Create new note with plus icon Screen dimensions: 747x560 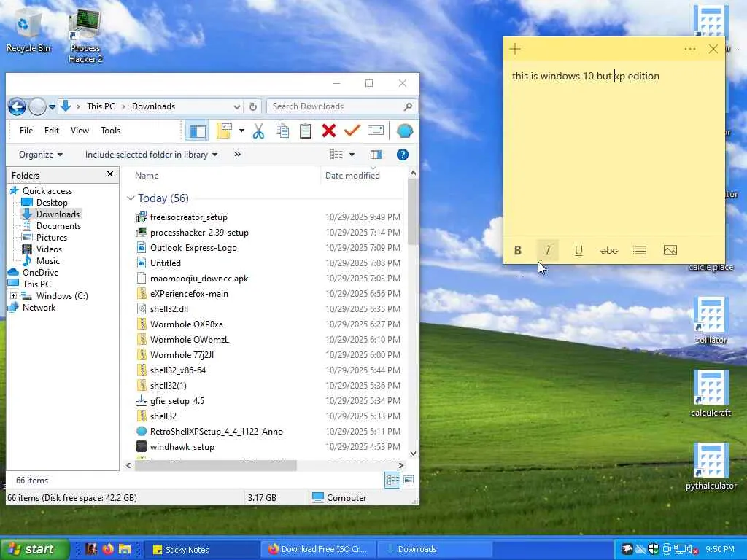pos(515,49)
